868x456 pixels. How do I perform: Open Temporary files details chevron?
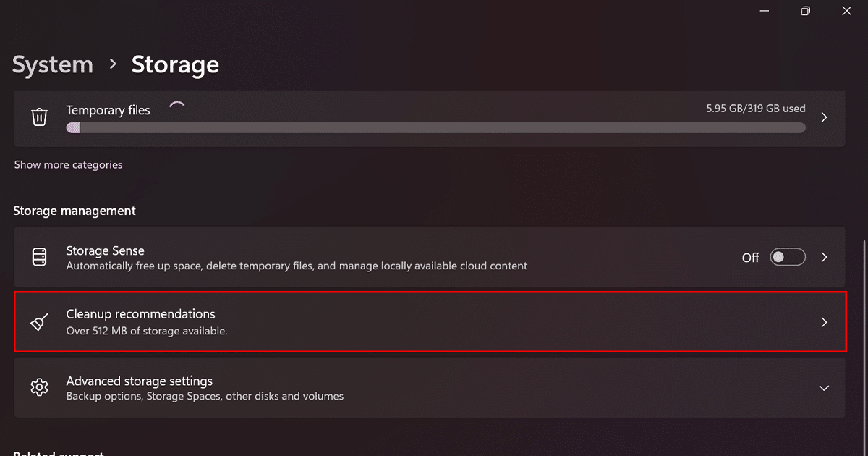(x=824, y=117)
